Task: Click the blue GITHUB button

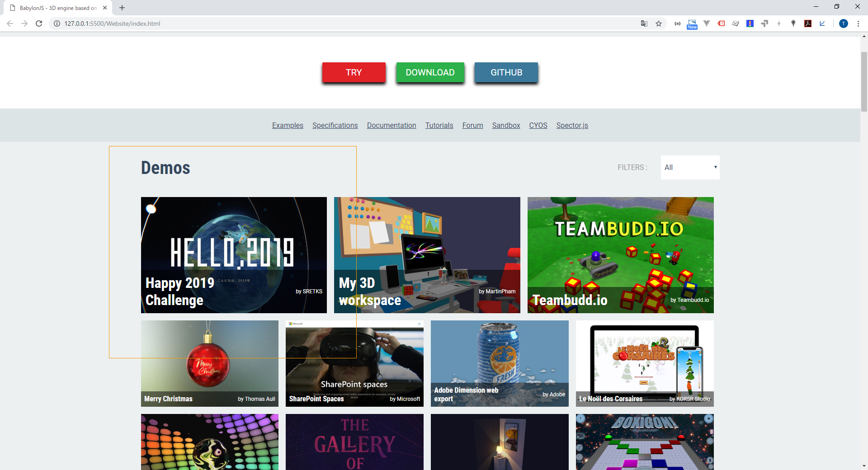Action: pos(506,72)
